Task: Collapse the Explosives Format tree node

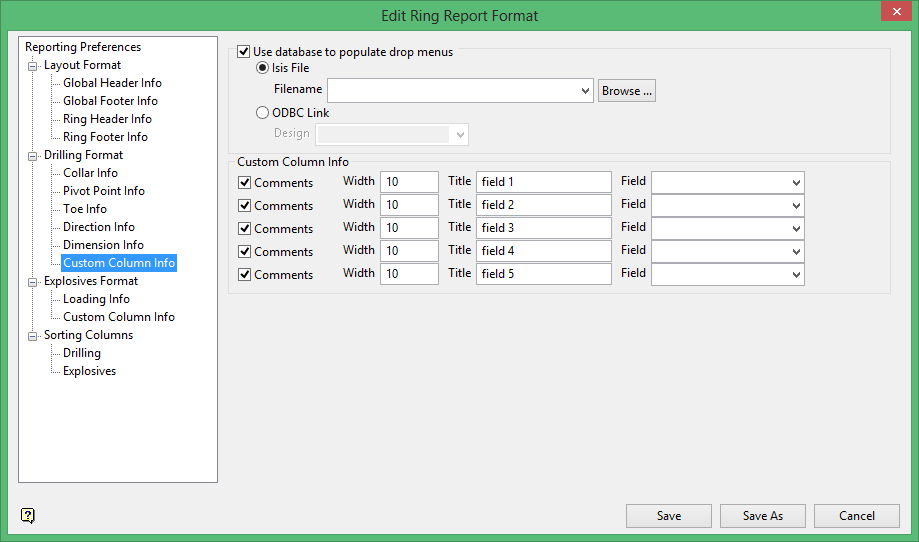Action: (32, 282)
